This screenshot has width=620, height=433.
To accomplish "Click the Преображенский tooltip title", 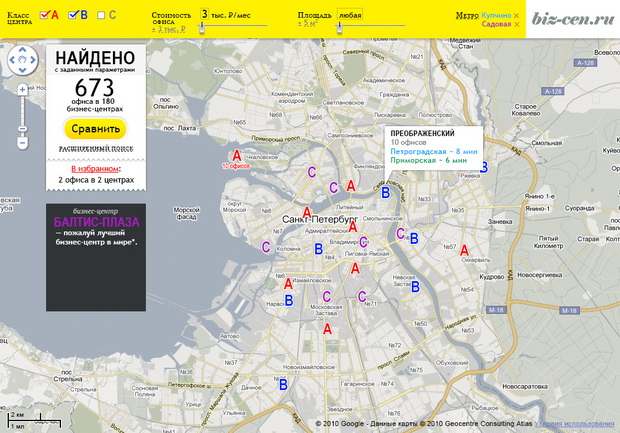I will [422, 133].
